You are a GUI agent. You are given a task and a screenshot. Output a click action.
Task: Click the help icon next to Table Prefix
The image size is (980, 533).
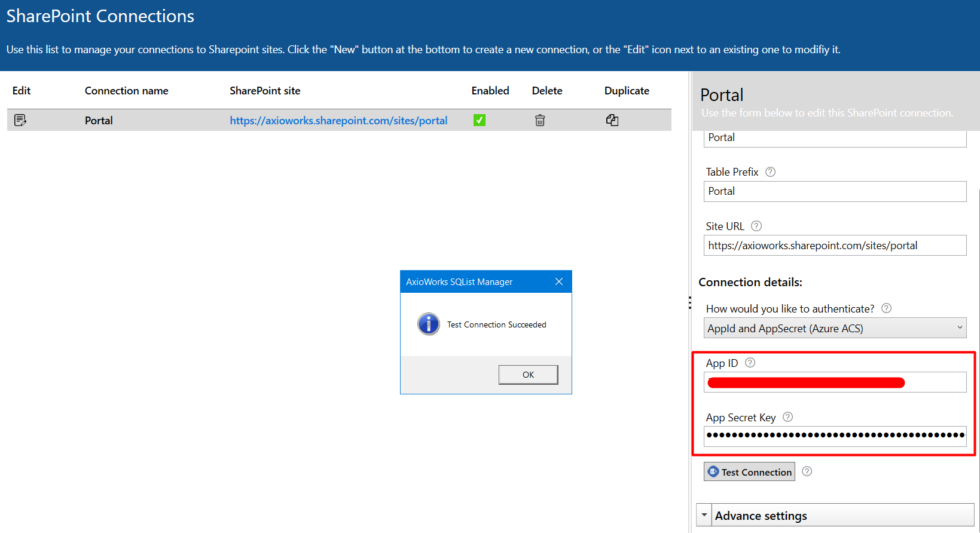tap(771, 172)
